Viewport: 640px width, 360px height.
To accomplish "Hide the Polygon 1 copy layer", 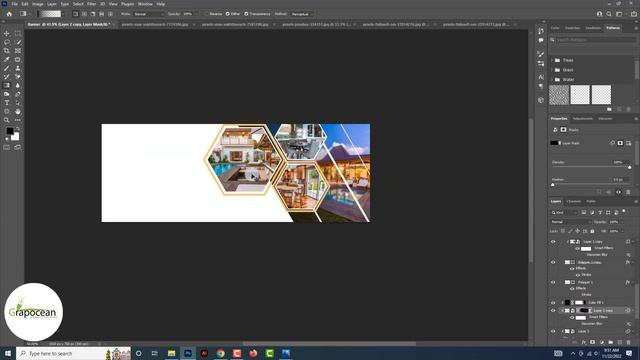I will (x=553, y=262).
